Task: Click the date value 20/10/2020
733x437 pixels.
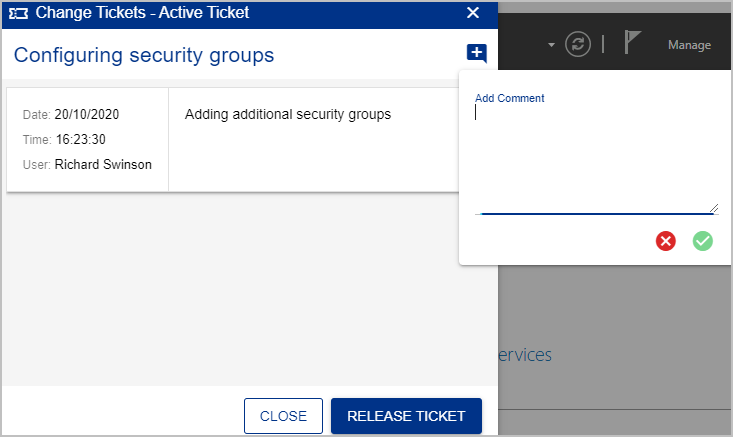Action: coord(86,115)
